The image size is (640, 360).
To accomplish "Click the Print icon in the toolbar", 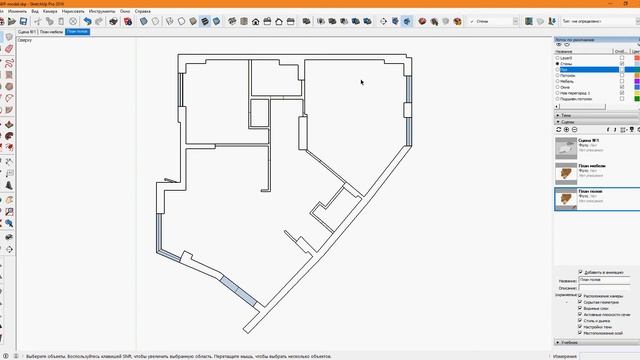I will tap(113, 21).
